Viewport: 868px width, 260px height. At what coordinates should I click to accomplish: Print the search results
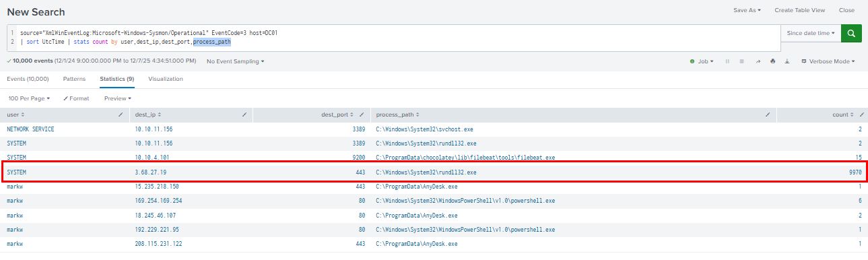click(772, 61)
